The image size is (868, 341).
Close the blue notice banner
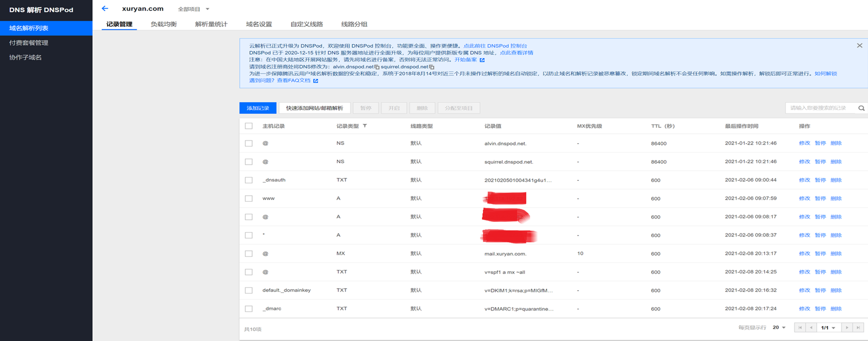pyautogui.click(x=859, y=45)
